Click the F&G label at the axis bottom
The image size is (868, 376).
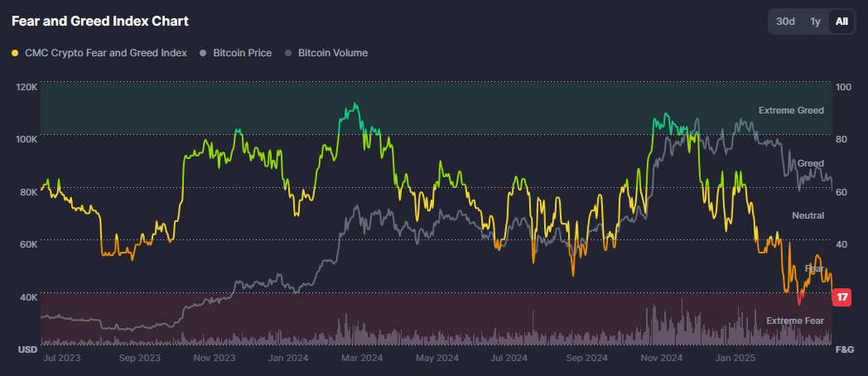(844, 350)
